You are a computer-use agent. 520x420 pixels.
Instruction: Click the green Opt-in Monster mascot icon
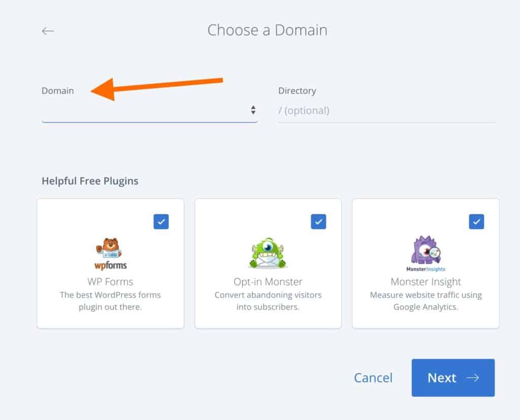click(x=268, y=252)
